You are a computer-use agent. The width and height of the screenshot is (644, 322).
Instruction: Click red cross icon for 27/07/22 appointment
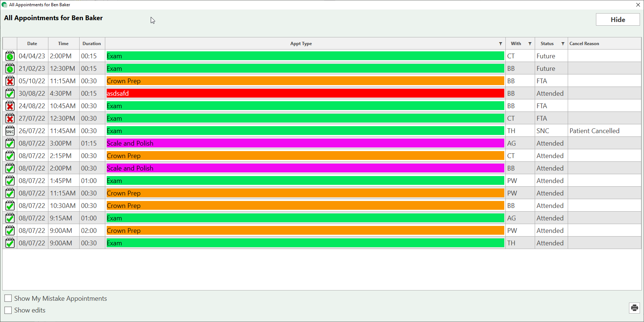pos(10,118)
